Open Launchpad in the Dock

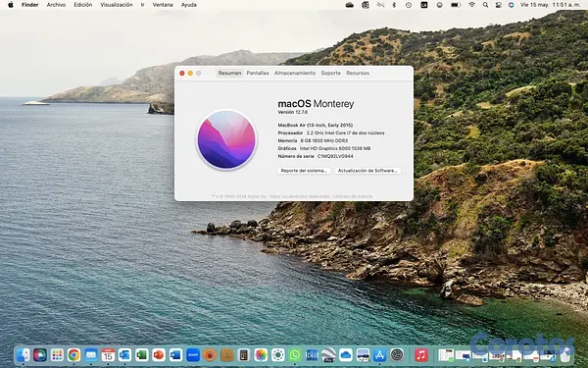coord(57,354)
